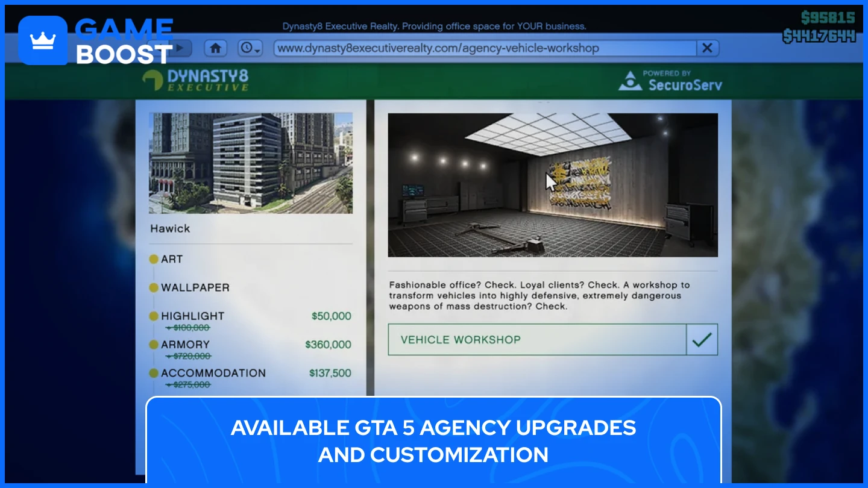Screen dimensions: 868x488
Task: Click the yellow bullet beside ARMORY
Action: [154, 345]
